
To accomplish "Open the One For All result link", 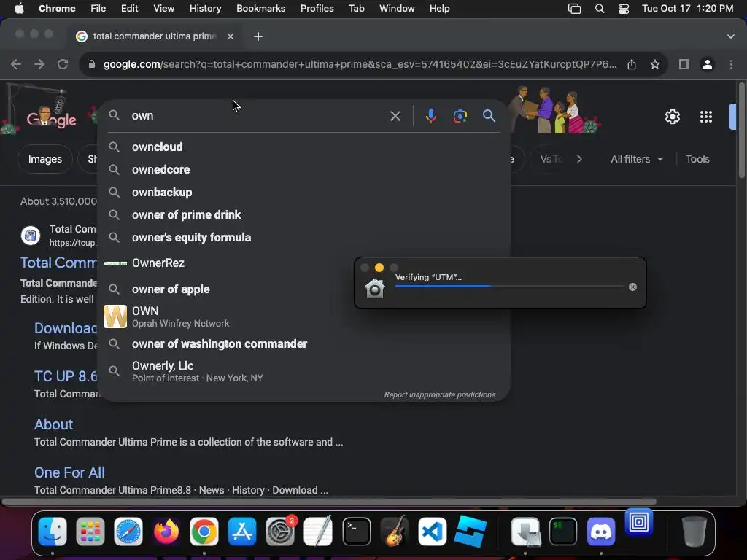I will 69,472.
